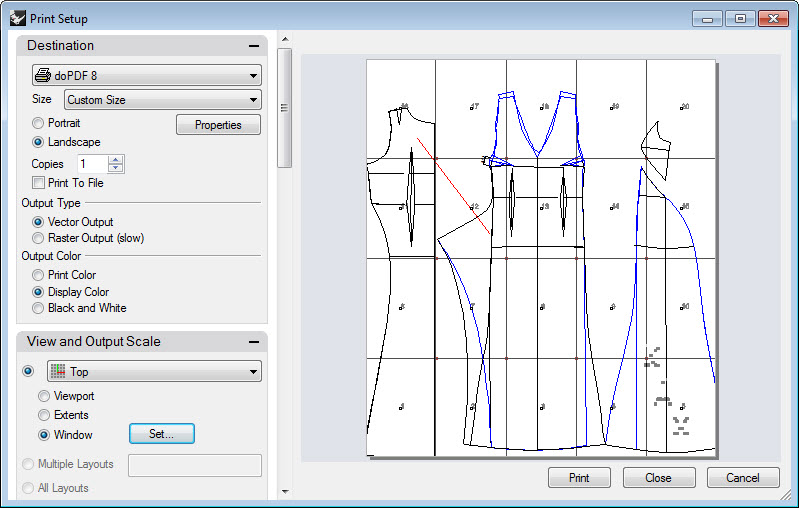Click the Set... button

pyautogui.click(x=162, y=434)
